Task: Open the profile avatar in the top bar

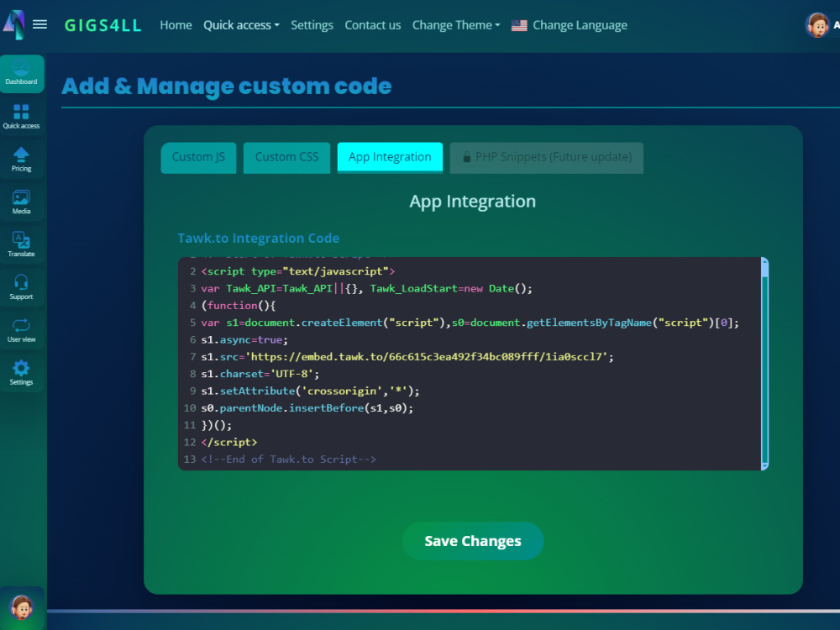Action: [817, 24]
